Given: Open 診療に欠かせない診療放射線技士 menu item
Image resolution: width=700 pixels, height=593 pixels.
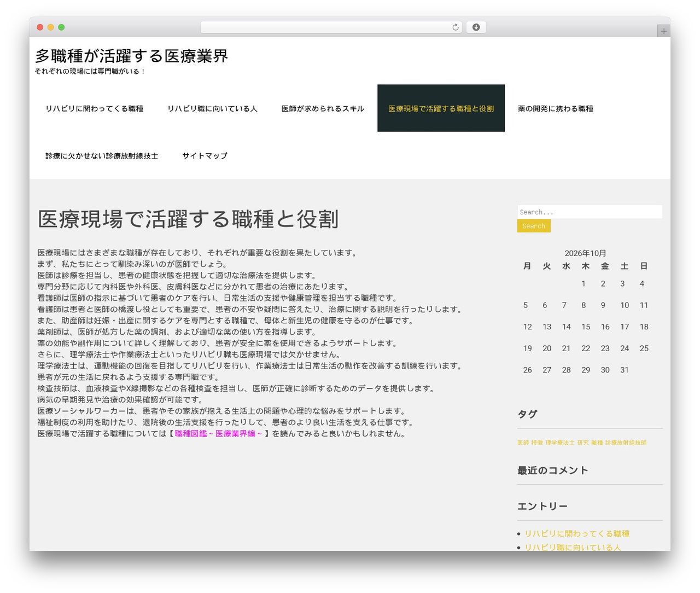Looking at the screenshot, I should click(102, 155).
